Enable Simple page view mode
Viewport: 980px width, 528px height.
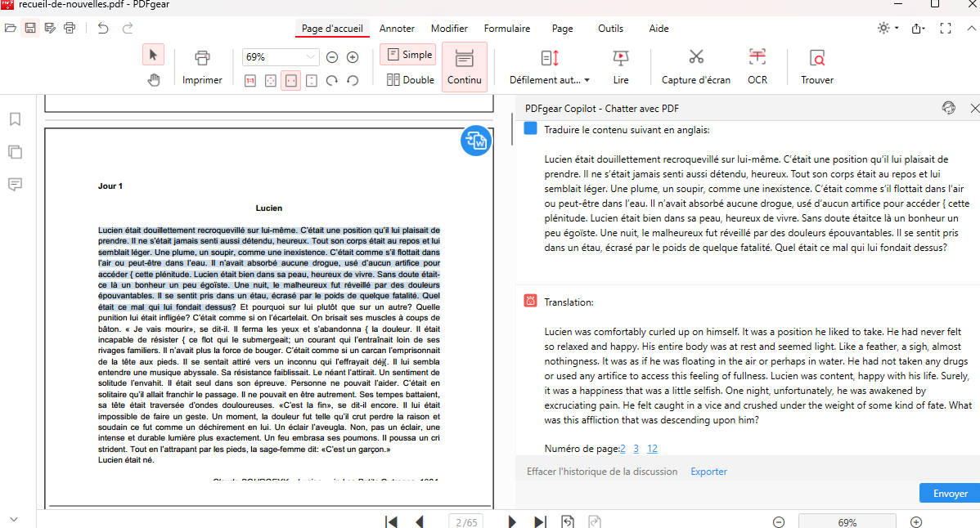407,54
